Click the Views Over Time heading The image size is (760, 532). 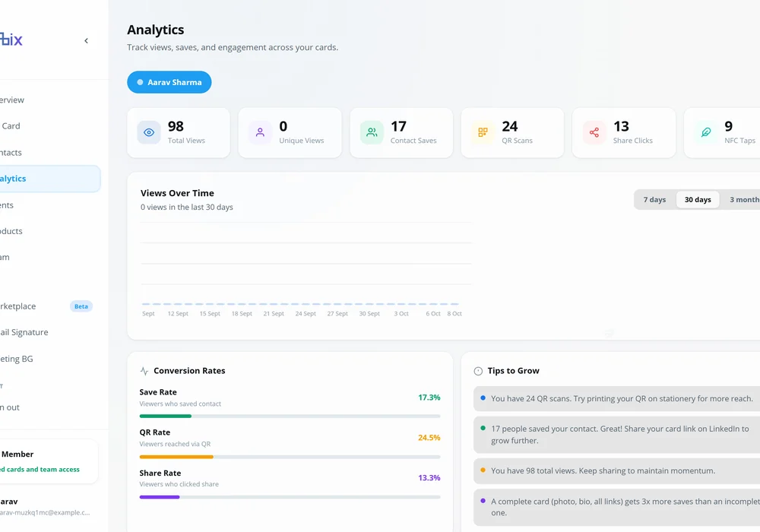click(177, 193)
